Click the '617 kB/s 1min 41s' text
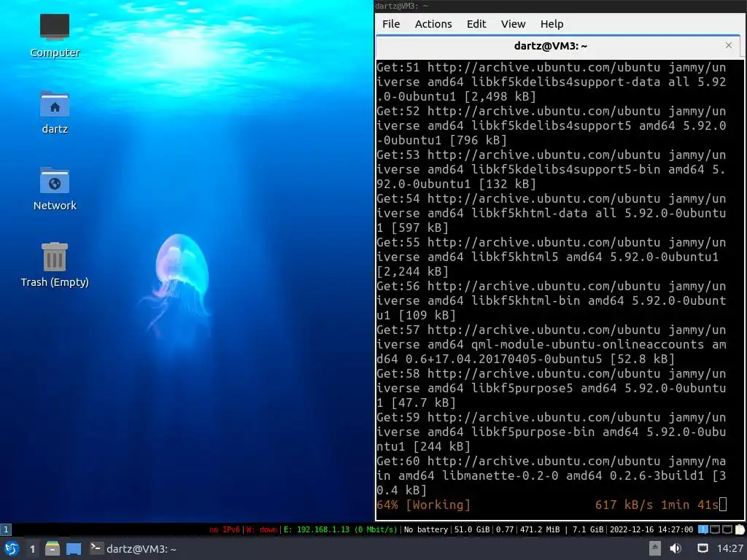747x560 pixels. (657, 505)
